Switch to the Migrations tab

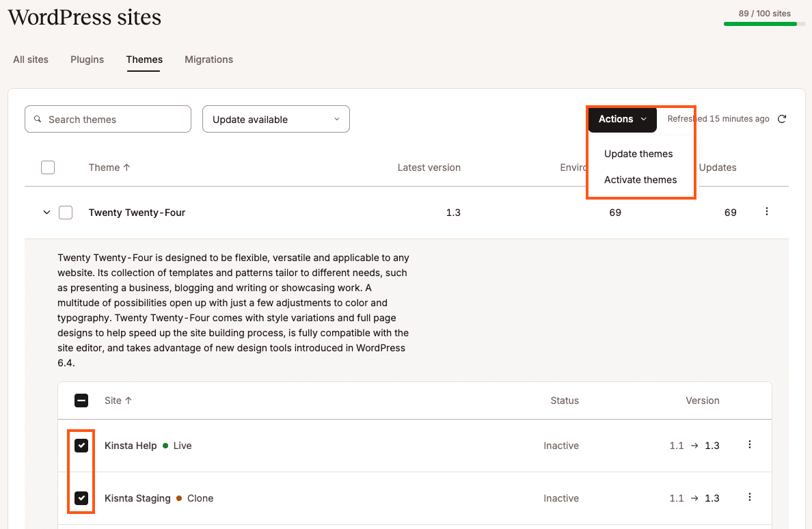[208, 59]
